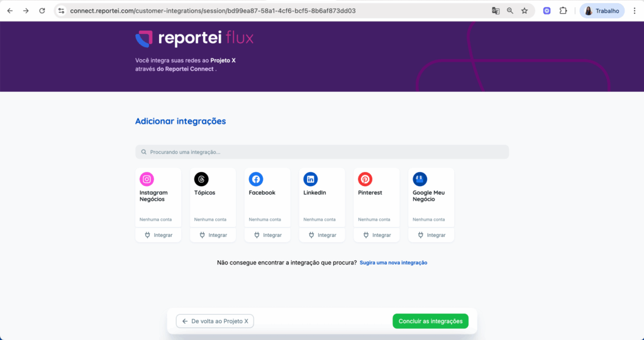Click the Facebook logo icon
This screenshot has height=340, width=644.
256,179
